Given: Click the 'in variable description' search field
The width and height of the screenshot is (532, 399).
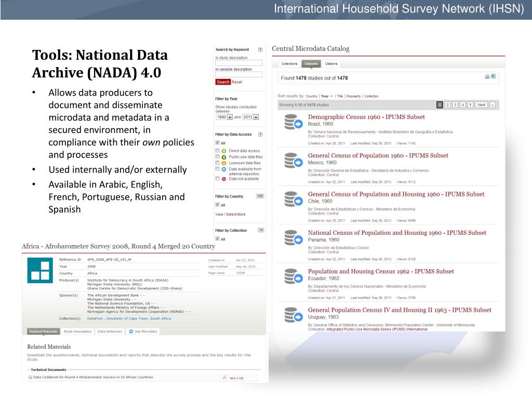Looking at the screenshot, I should click(x=238, y=74).
